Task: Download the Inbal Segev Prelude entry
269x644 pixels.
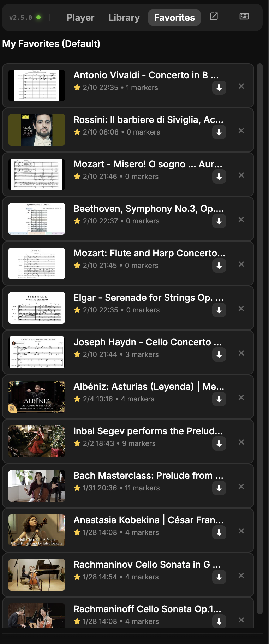Action: [219, 444]
